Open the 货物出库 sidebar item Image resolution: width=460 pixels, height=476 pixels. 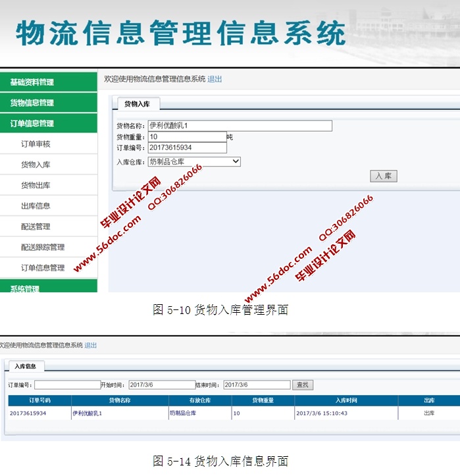coord(36,186)
